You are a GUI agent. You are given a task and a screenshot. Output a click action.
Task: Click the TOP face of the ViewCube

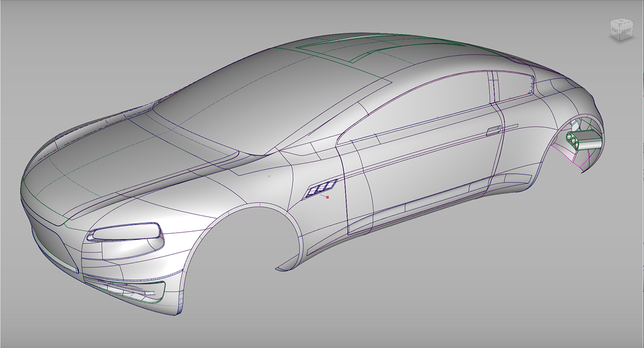point(621,20)
